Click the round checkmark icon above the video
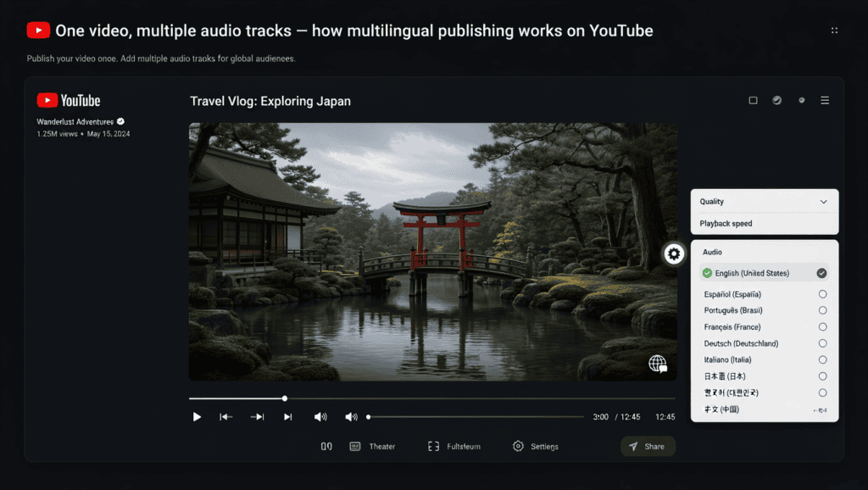This screenshot has height=490, width=868. tap(777, 100)
